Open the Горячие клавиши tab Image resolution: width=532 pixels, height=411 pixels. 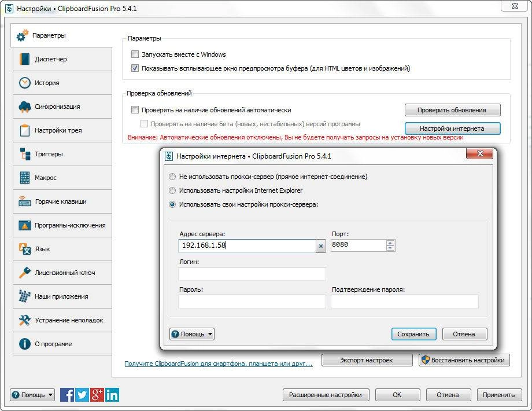pyautogui.click(x=62, y=201)
